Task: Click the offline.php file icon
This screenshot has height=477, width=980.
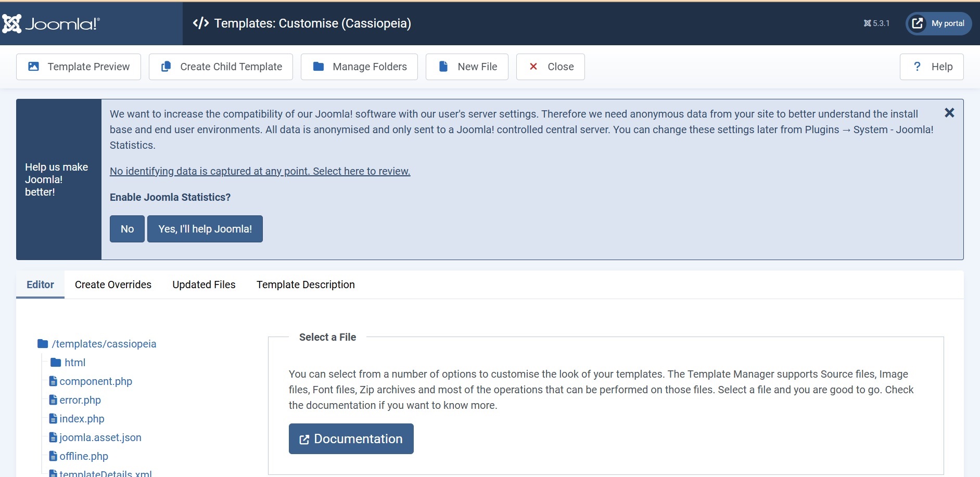Action: click(53, 456)
